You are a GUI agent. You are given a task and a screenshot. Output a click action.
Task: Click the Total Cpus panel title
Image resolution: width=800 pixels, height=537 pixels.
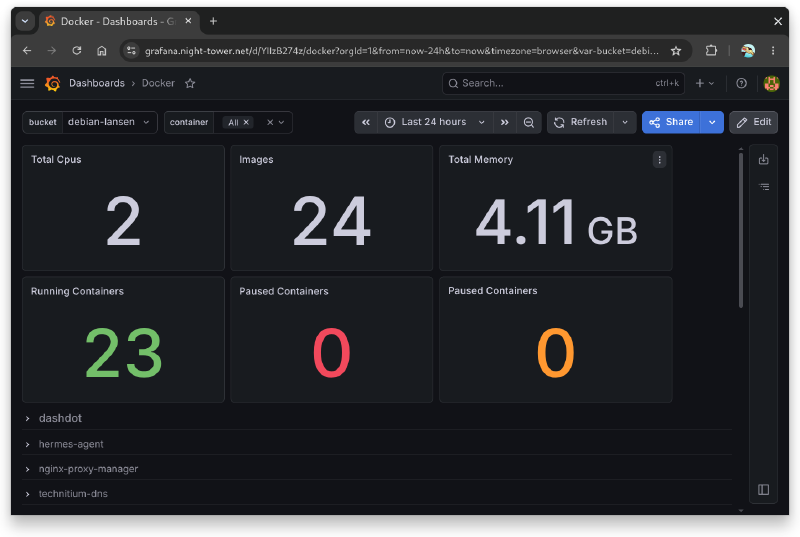click(x=56, y=160)
